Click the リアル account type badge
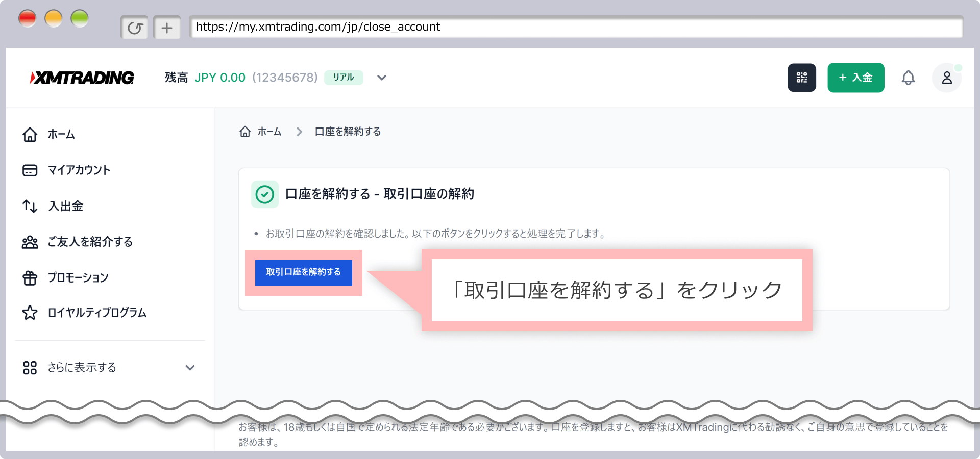 tap(344, 78)
